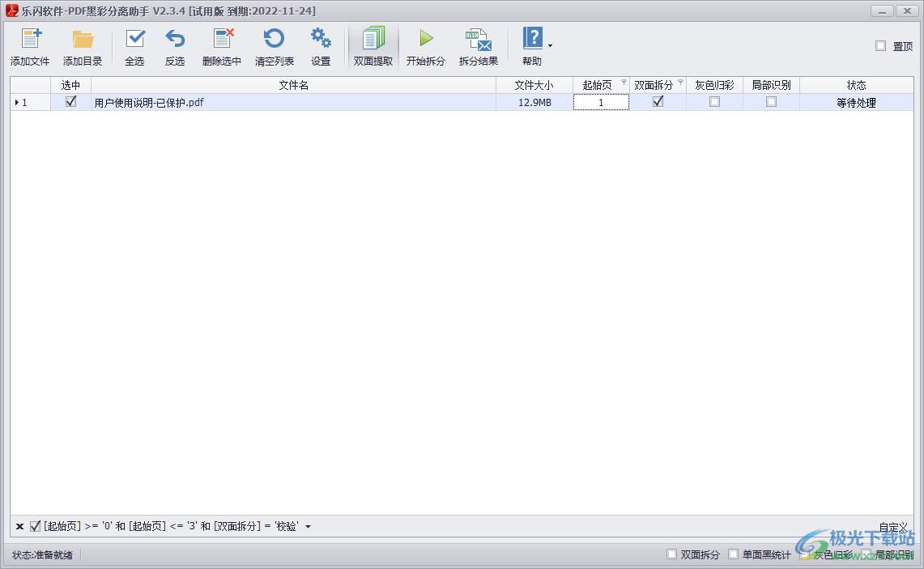
Task: Open the 起始页 column filter dropdown
Action: [624, 83]
